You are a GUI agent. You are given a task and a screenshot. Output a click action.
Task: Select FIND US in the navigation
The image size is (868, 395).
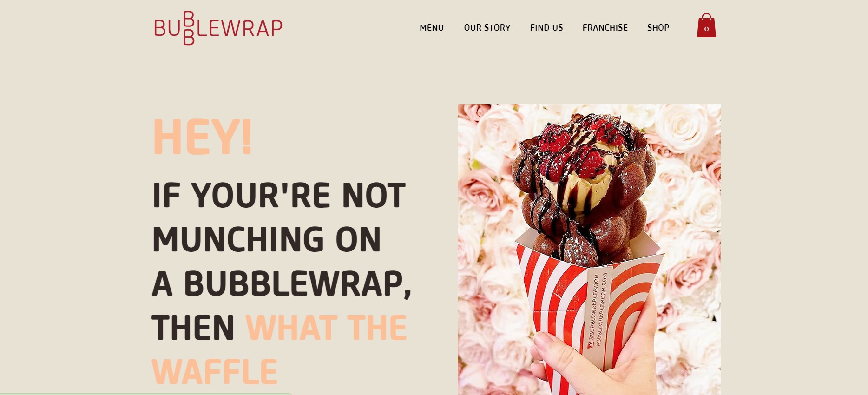pos(546,27)
